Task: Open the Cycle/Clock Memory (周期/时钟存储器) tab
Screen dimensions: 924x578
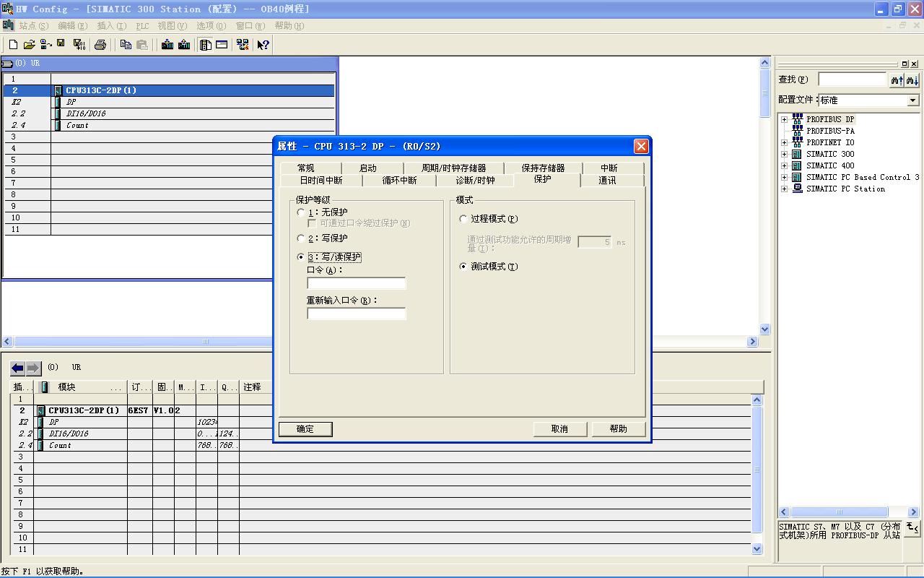Action: pyautogui.click(x=454, y=168)
